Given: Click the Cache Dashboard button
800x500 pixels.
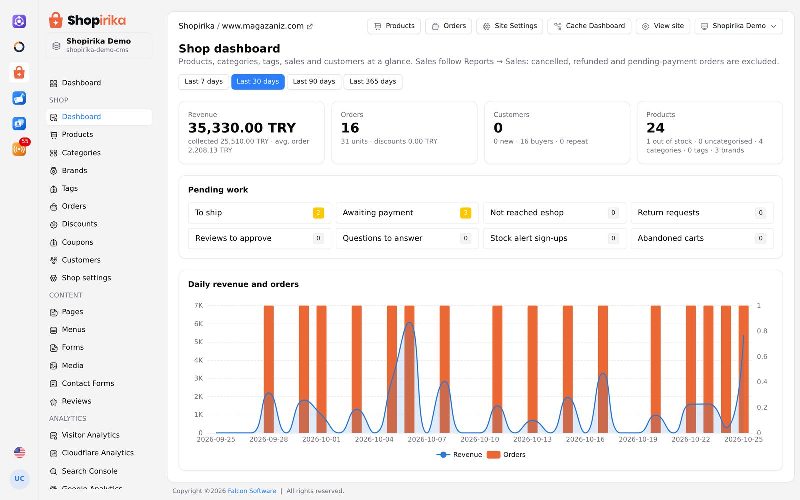Looking at the screenshot, I should click(x=589, y=26).
